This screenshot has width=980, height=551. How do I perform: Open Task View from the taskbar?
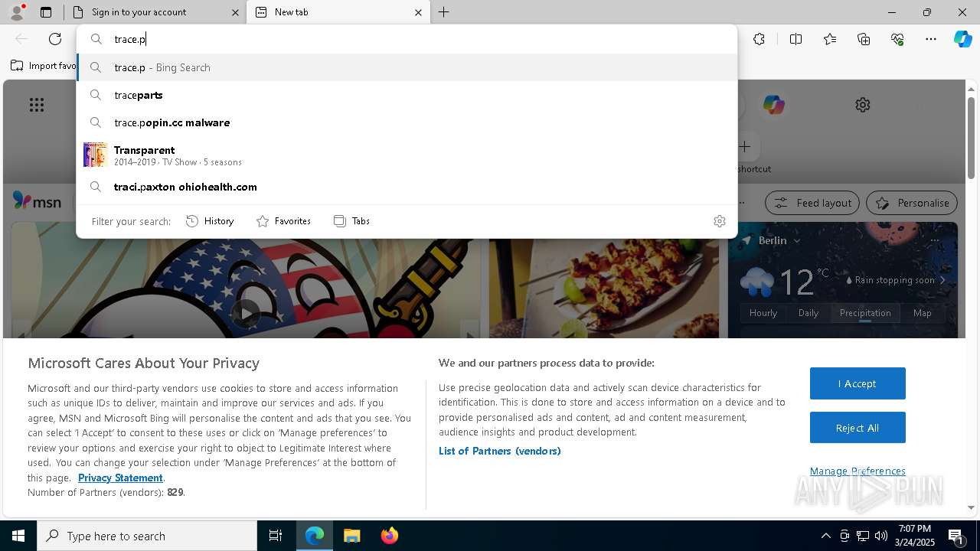point(276,536)
